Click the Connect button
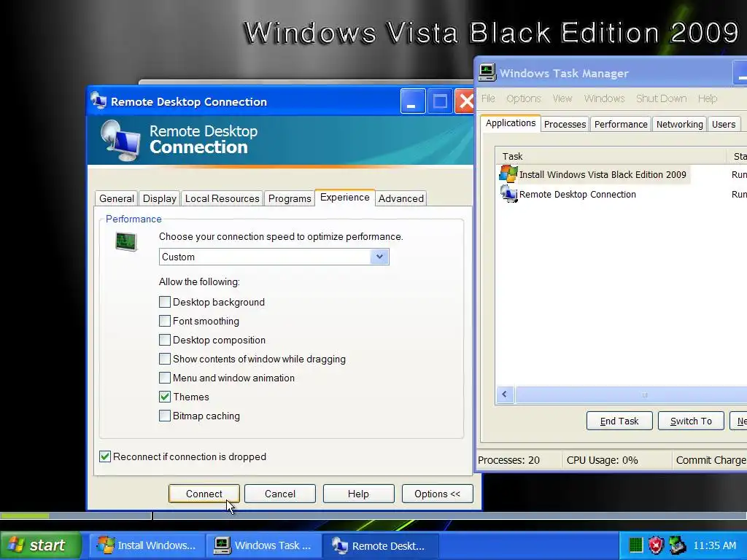The image size is (747, 560). click(204, 494)
